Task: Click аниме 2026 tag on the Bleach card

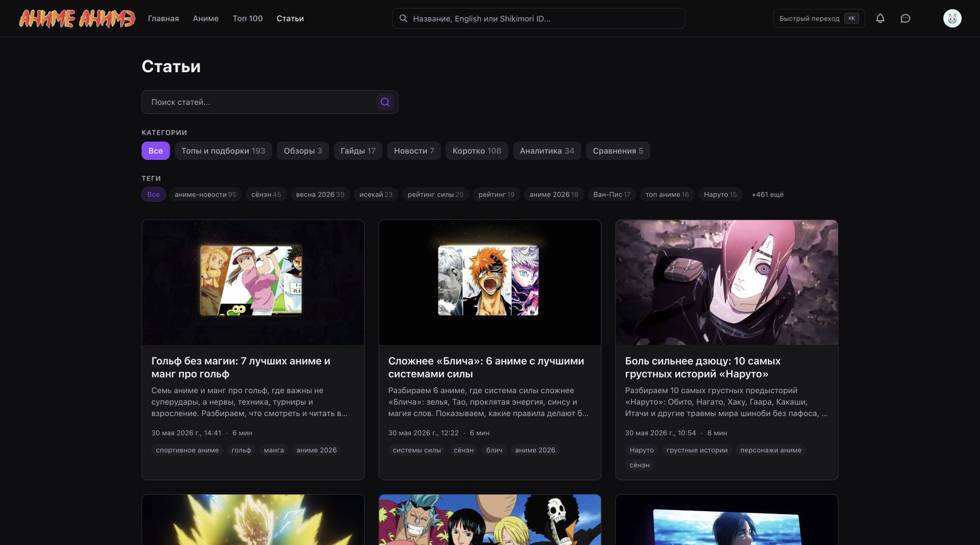Action: point(535,450)
